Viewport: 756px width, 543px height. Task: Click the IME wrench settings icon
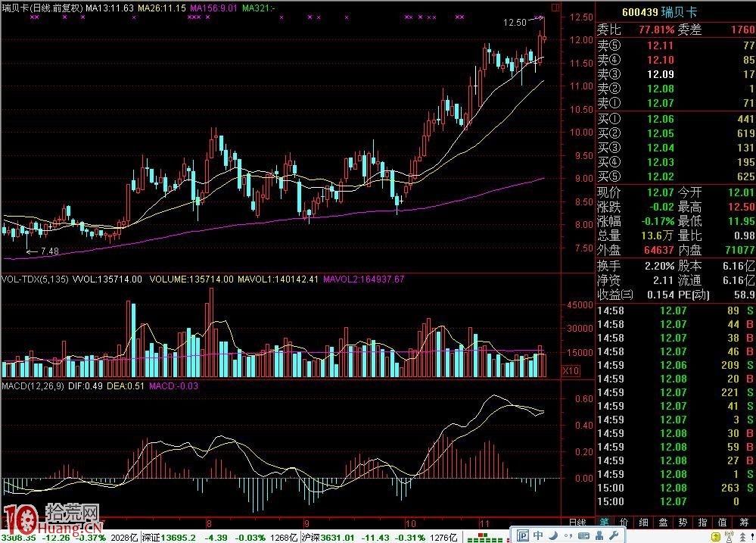pyautogui.click(x=614, y=535)
